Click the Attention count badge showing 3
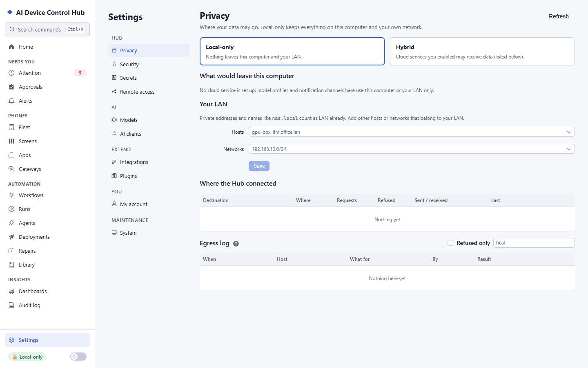588x368 pixels. click(80, 73)
